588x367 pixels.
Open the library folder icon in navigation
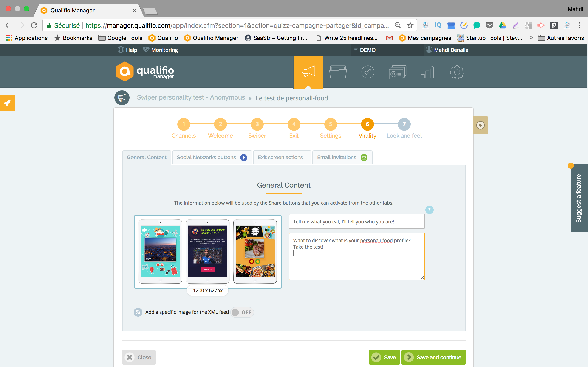338,72
